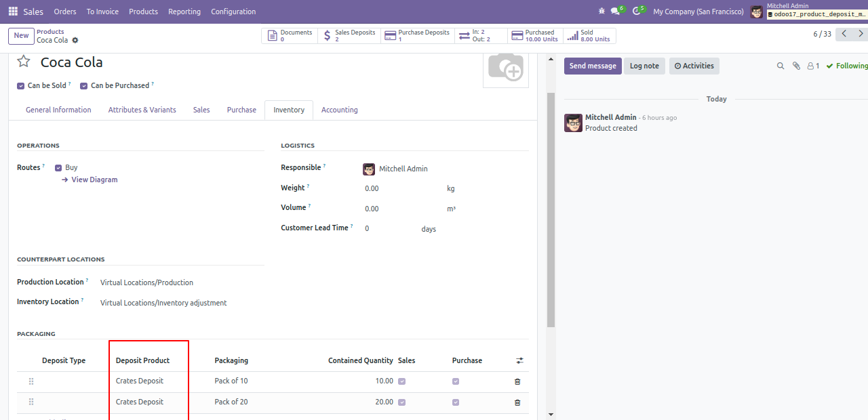Toggle the Buy route checkbox

point(59,168)
